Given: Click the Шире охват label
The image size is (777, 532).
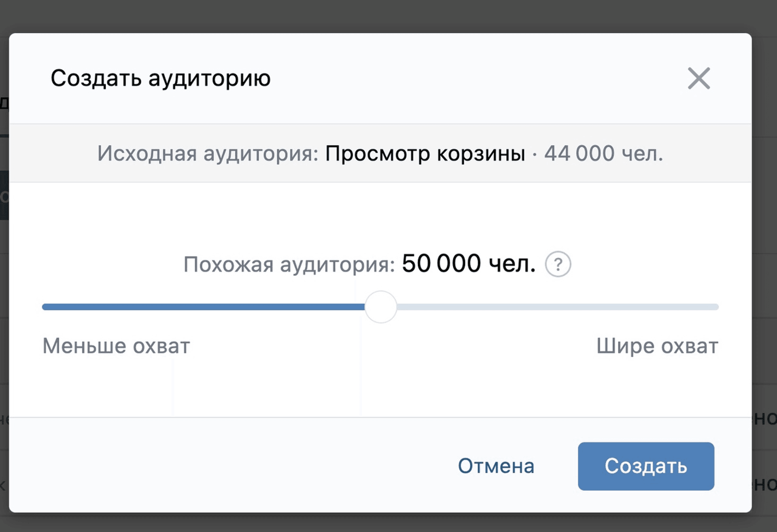Looking at the screenshot, I should [657, 346].
